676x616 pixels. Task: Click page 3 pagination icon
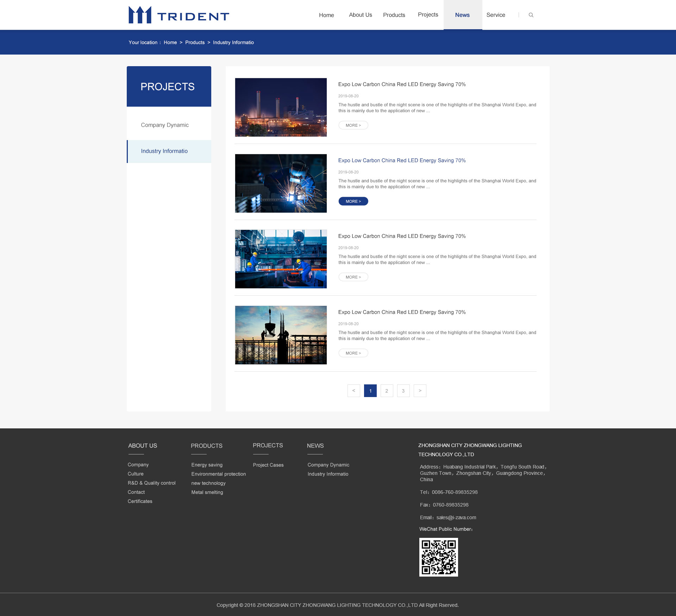(x=403, y=390)
